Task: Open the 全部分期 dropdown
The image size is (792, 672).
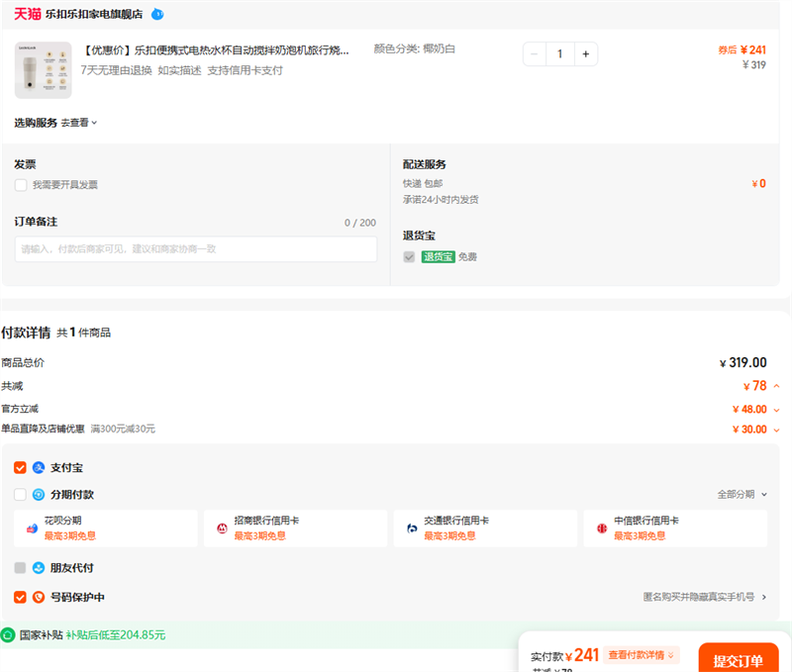Action: 742,494
